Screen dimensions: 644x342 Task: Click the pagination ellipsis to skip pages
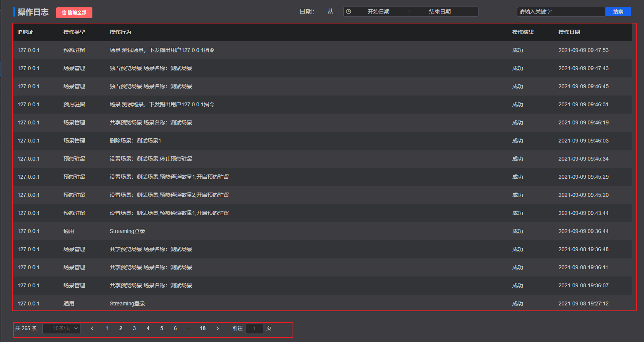[x=189, y=329]
